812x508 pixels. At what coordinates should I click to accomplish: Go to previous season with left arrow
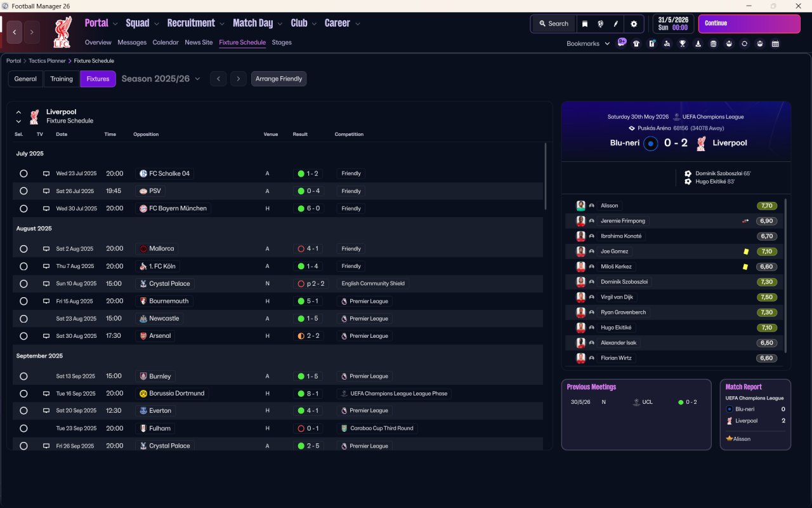click(218, 79)
